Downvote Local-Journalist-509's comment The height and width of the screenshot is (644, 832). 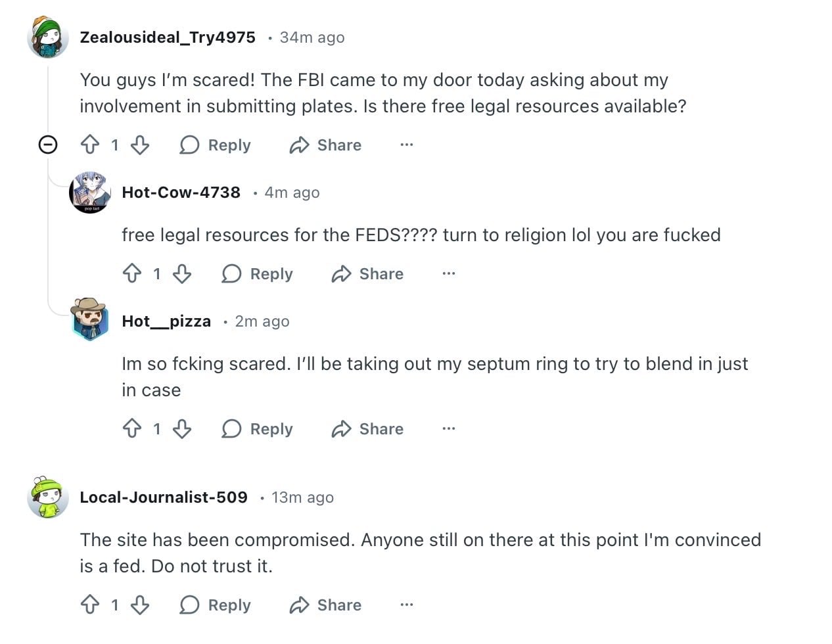(140, 605)
